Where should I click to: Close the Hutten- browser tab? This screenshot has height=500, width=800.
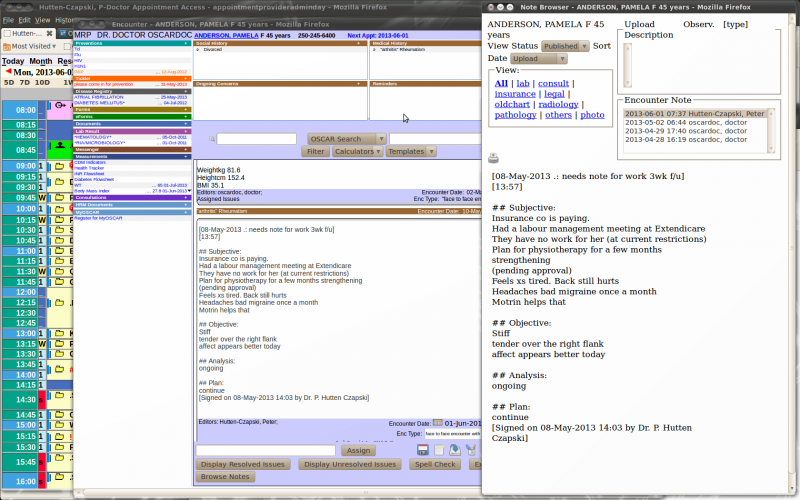tap(49, 33)
